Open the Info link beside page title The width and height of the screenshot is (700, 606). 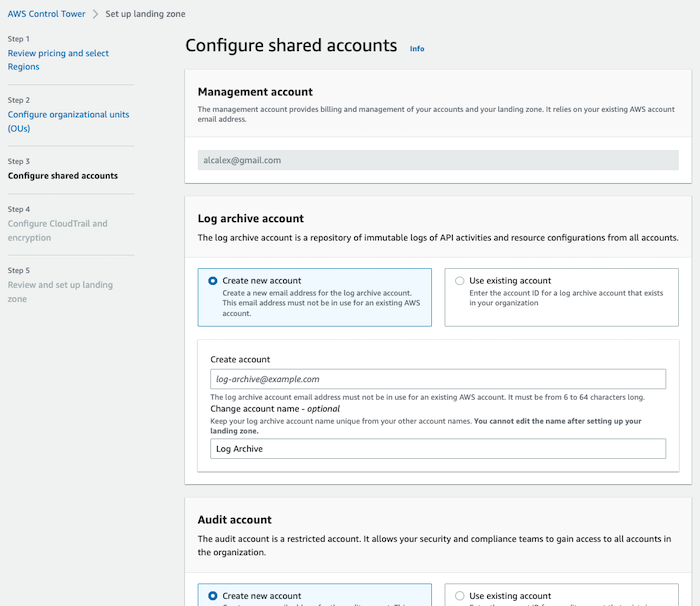417,48
